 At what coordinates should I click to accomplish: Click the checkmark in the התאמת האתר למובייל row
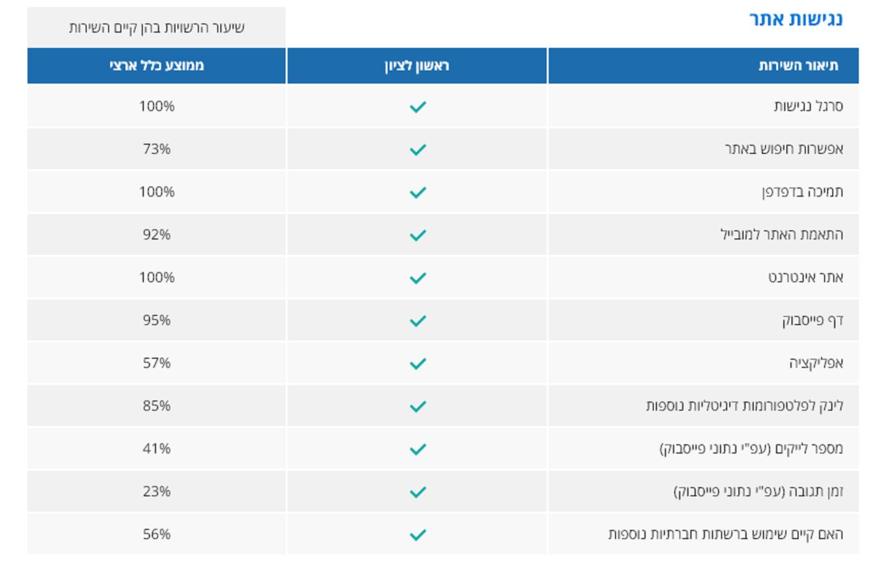(418, 235)
